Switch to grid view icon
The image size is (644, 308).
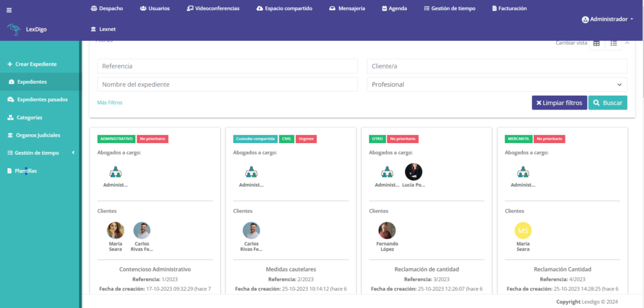click(x=596, y=43)
